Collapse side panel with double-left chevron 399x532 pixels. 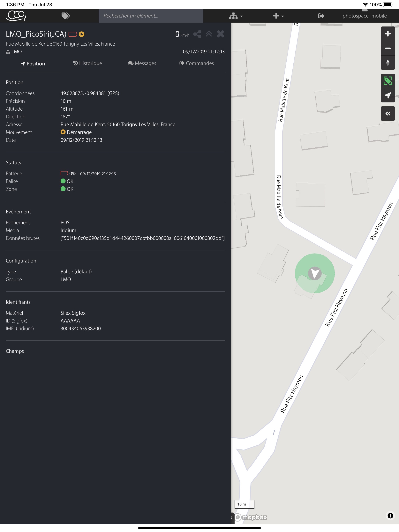[388, 114]
